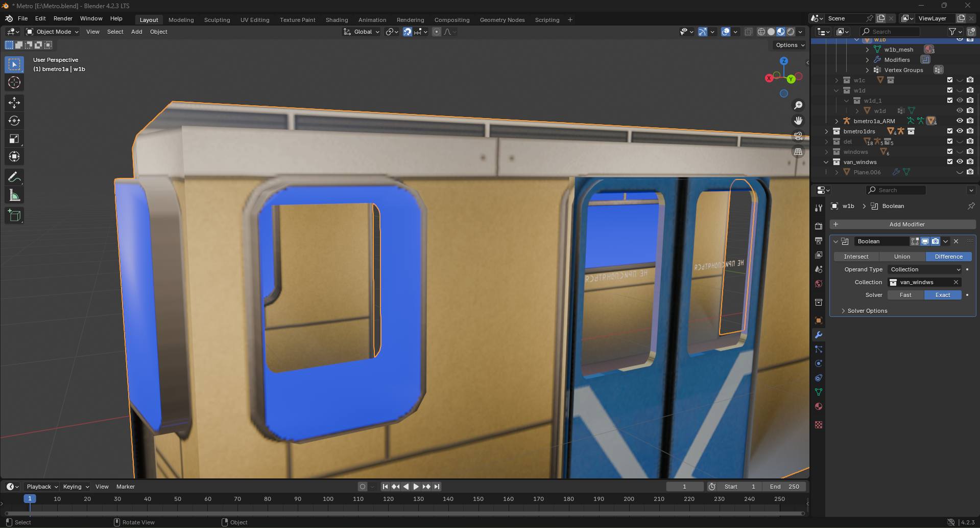The image size is (980, 528).
Task: Choose the Annotate tool
Action: pyautogui.click(x=14, y=177)
